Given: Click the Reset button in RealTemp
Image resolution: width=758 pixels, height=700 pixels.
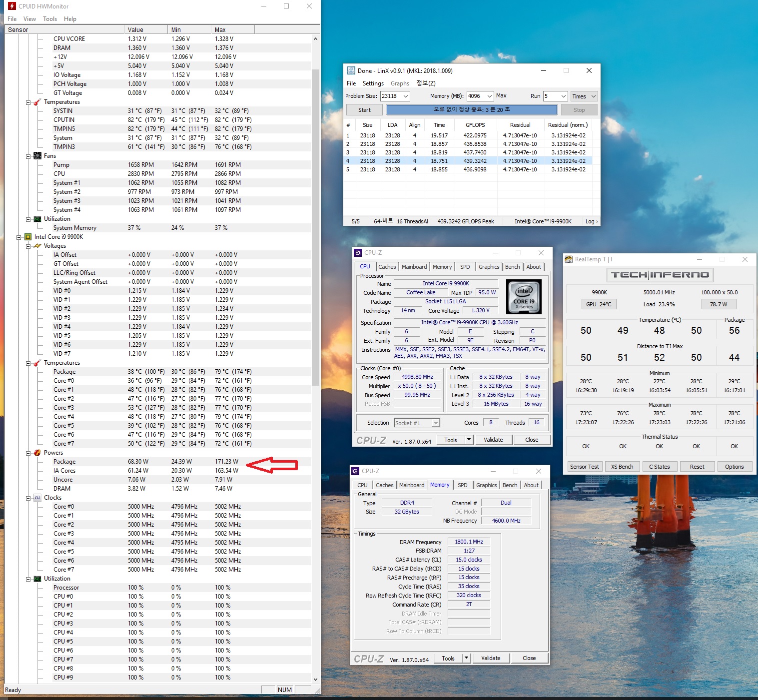Looking at the screenshot, I should coord(697,467).
